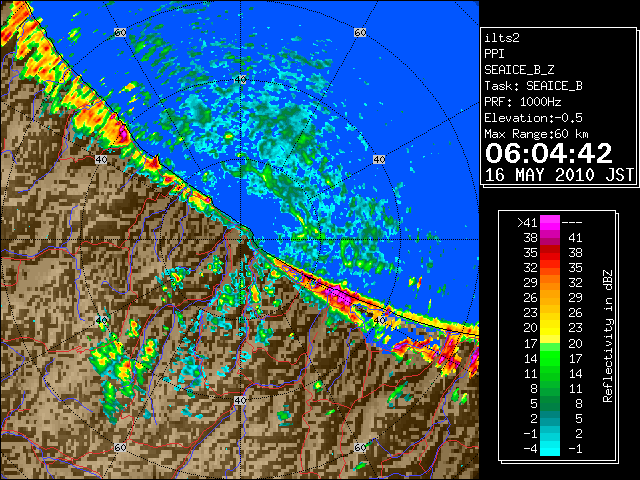Click the "60" ring label in northeast ocean area
The height and width of the screenshot is (480, 640).
[360, 32]
